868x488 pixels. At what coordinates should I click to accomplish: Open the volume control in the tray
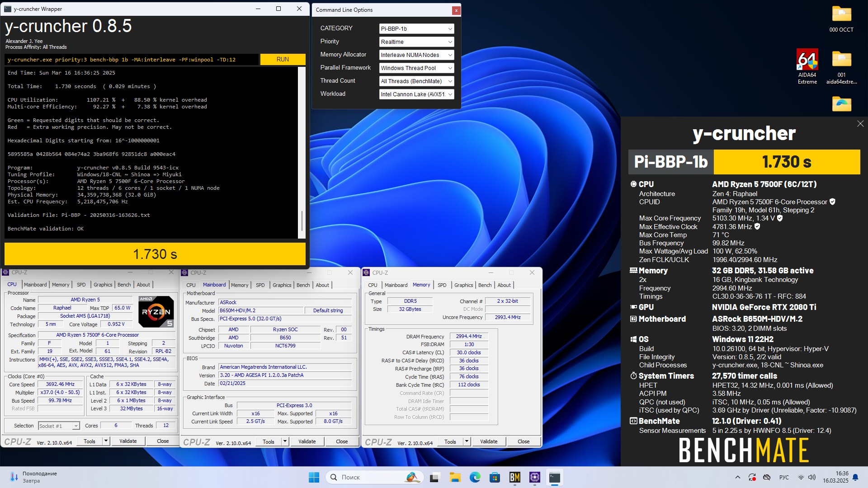812,477
